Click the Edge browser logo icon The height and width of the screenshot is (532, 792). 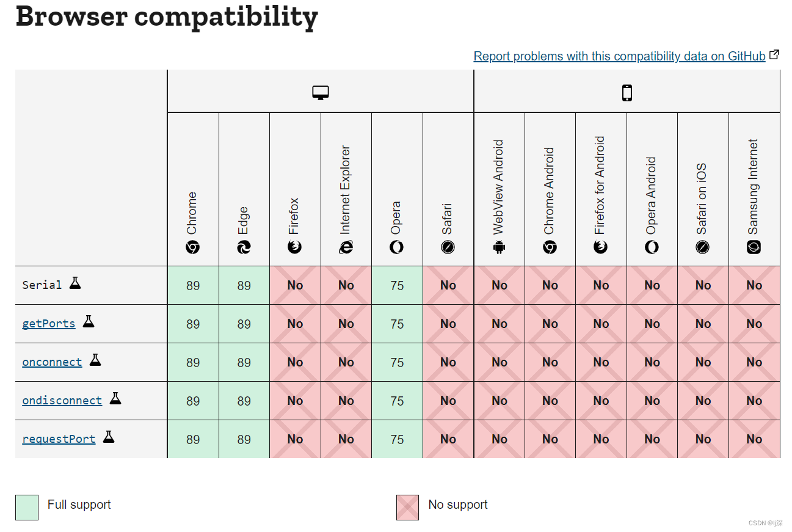click(x=244, y=247)
